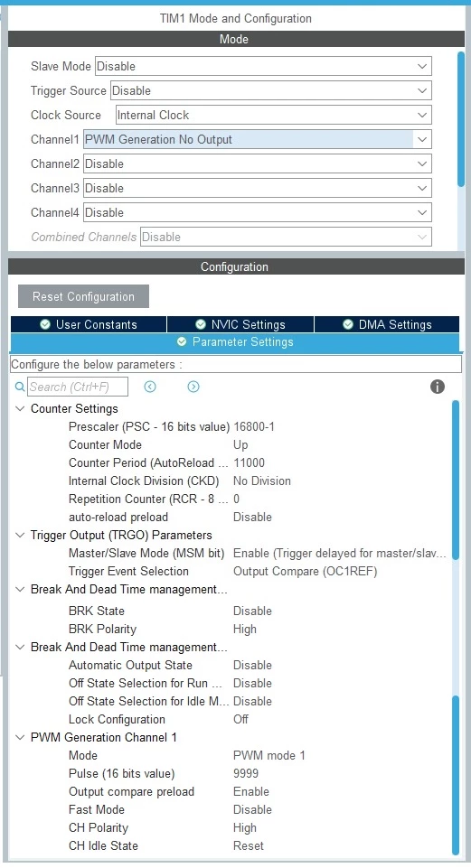Image resolution: width=471 pixels, height=868 pixels.
Task: Click the parameter list upper scrollbar thumb
Action: (456, 480)
